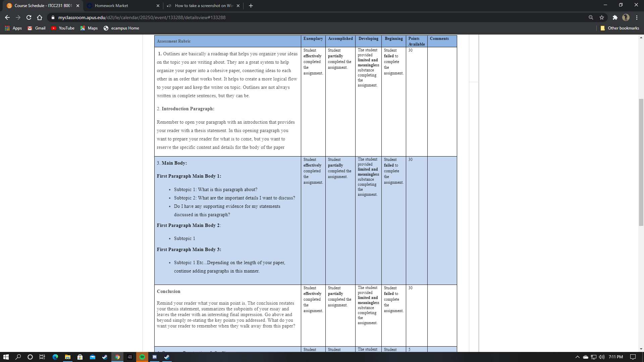The image size is (644, 362).
Task: Open Spotify from the taskbar
Action: coord(142,357)
